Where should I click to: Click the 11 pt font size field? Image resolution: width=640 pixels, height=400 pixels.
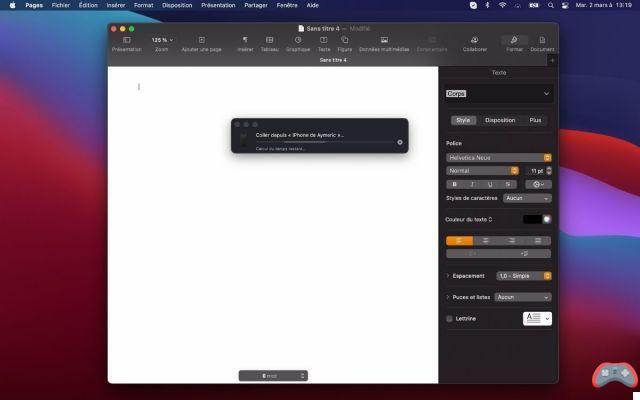[536, 171]
